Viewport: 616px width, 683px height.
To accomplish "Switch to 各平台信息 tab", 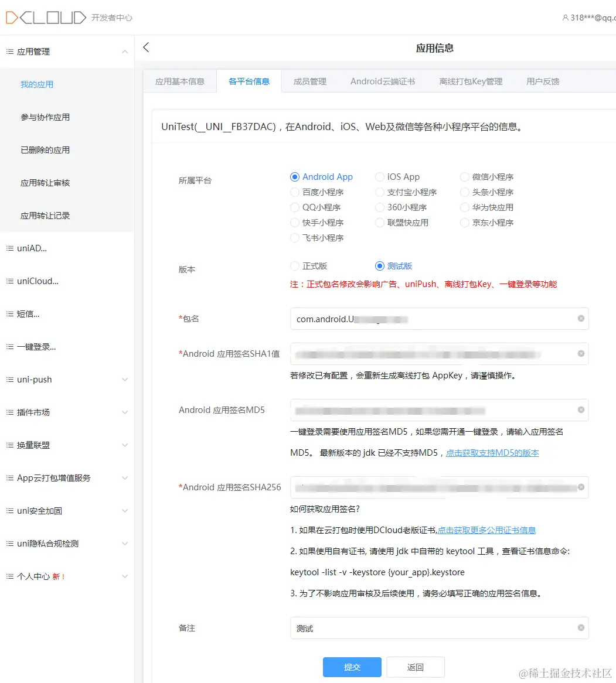I will 249,81.
